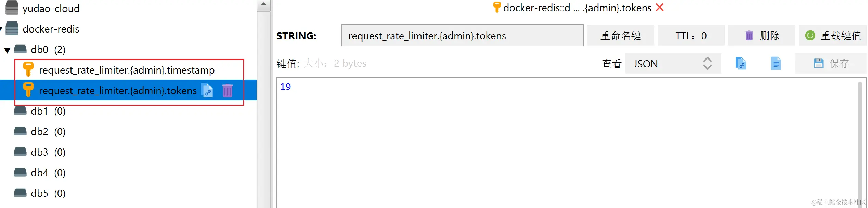Click the TTL: 0 button
Image resolution: width=868 pixels, height=208 pixels.
click(690, 36)
